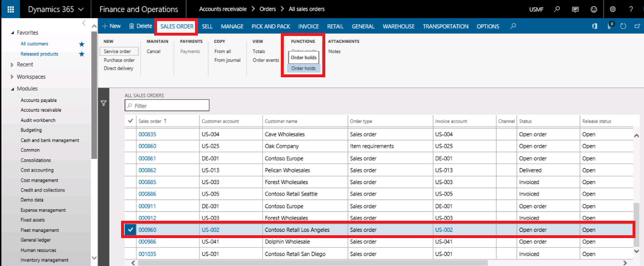
Task: Click the feedback smiley icon
Action: tap(594, 9)
